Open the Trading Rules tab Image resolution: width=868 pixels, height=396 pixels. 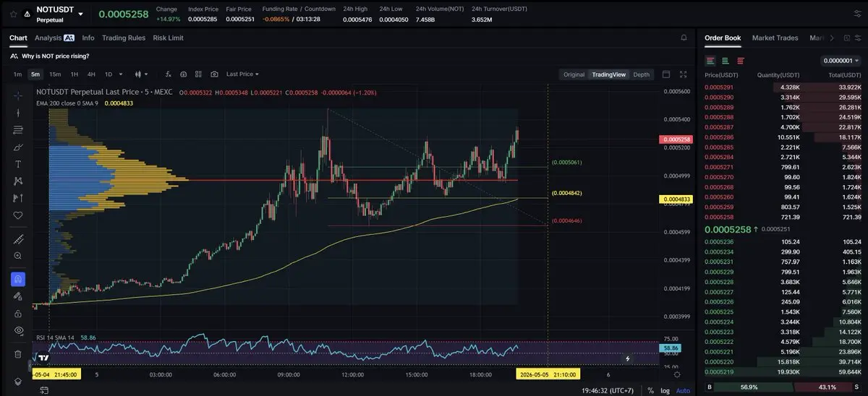coord(124,38)
